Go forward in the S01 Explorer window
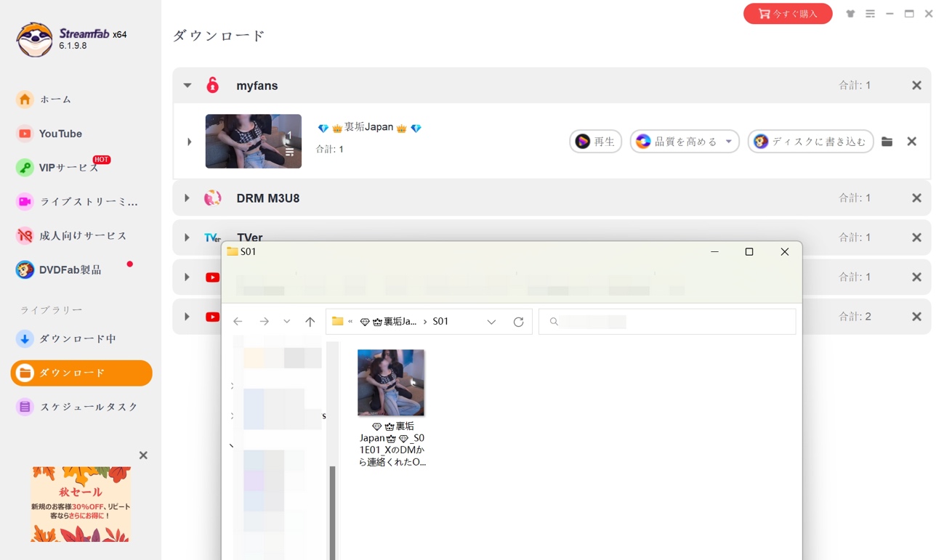The width and height of the screenshot is (944, 560). (x=264, y=322)
